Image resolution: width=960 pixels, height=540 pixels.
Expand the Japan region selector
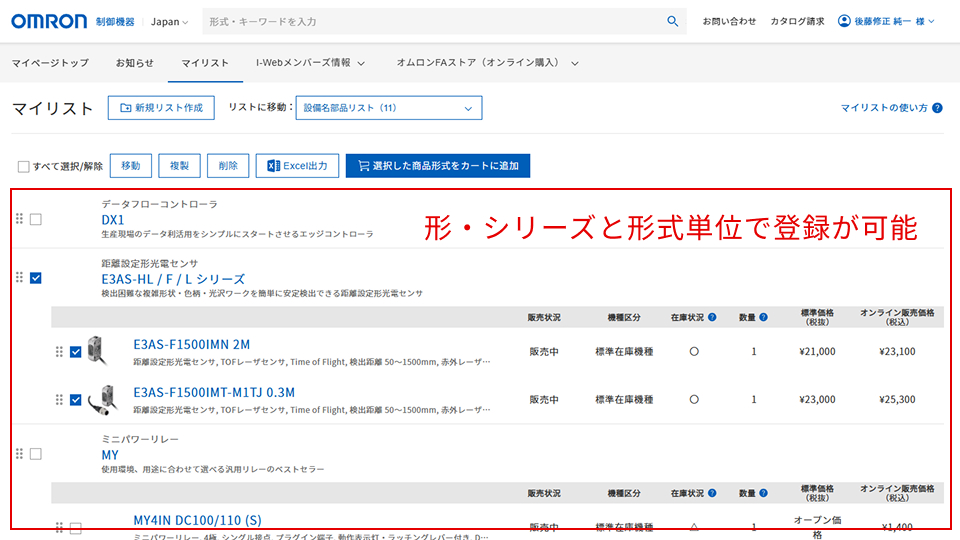pos(169,21)
